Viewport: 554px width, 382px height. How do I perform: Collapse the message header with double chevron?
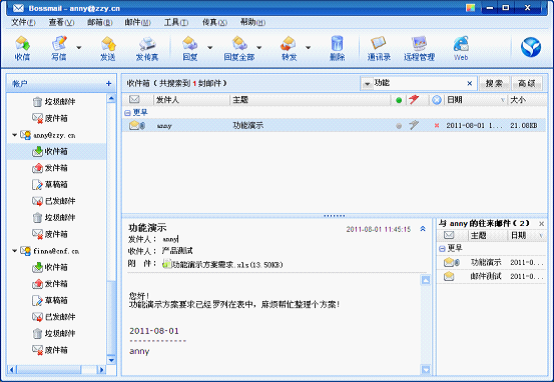(x=423, y=229)
